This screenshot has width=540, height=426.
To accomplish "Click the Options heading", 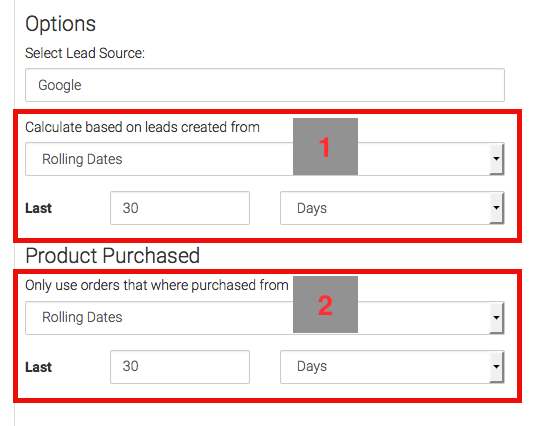I will pos(61,24).
